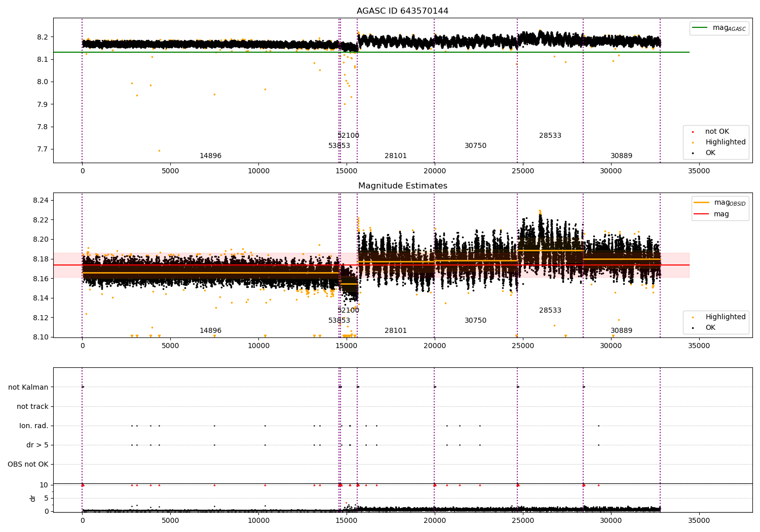The image size is (760, 532).
Task: Click the "Magnitude Estimates" plot title
Action: (402, 186)
